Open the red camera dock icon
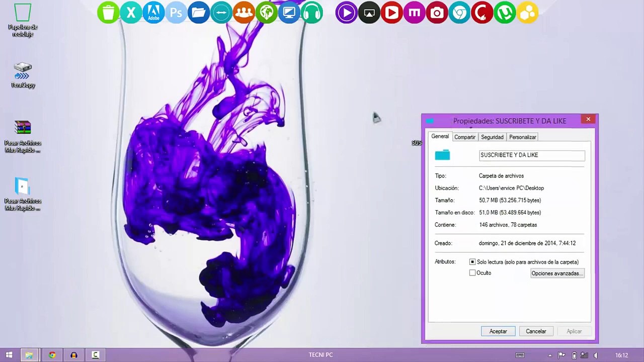Image resolution: width=644 pixels, height=362 pixels. coord(437,13)
